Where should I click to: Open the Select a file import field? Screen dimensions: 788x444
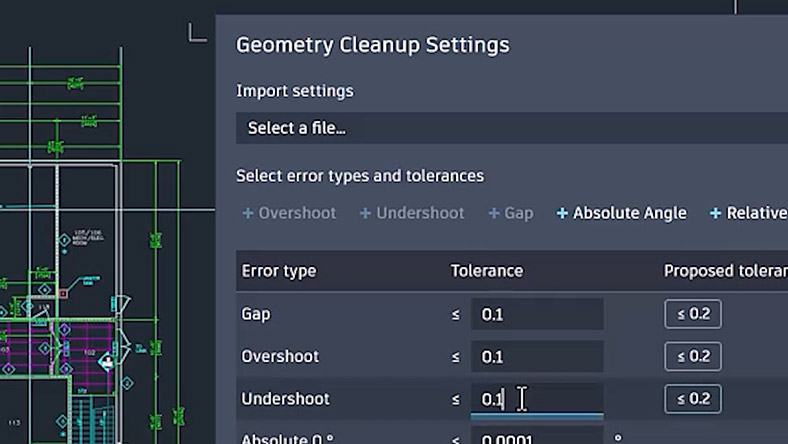[x=512, y=128]
